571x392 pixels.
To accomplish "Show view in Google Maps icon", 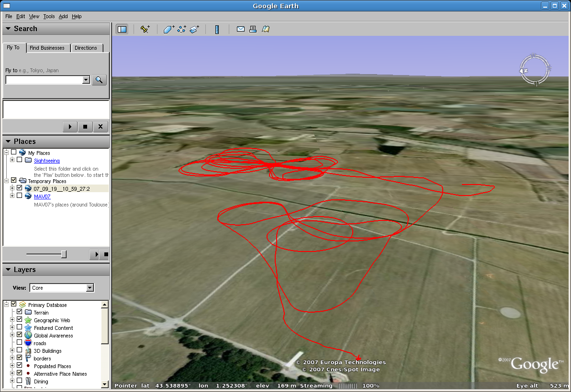I will 266,29.
